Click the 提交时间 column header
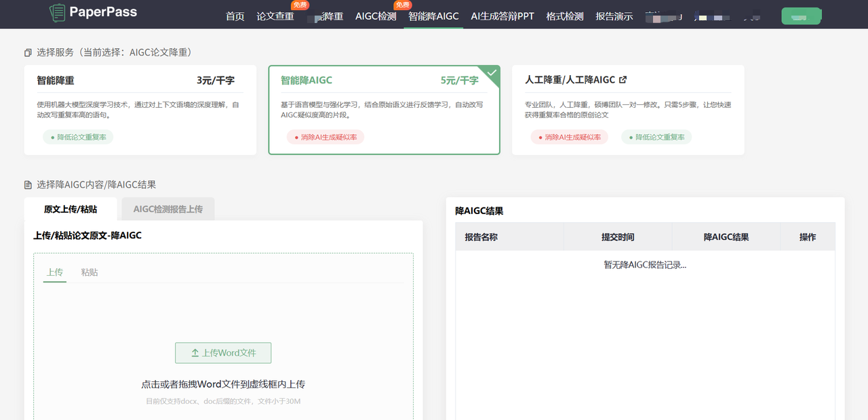This screenshot has height=420, width=868. (618, 237)
